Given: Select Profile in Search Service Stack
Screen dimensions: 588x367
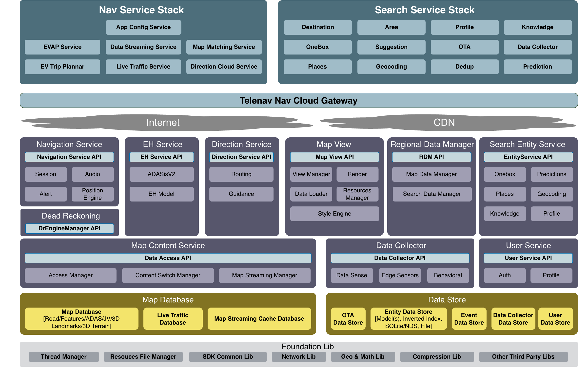Looking at the screenshot, I should [465, 27].
